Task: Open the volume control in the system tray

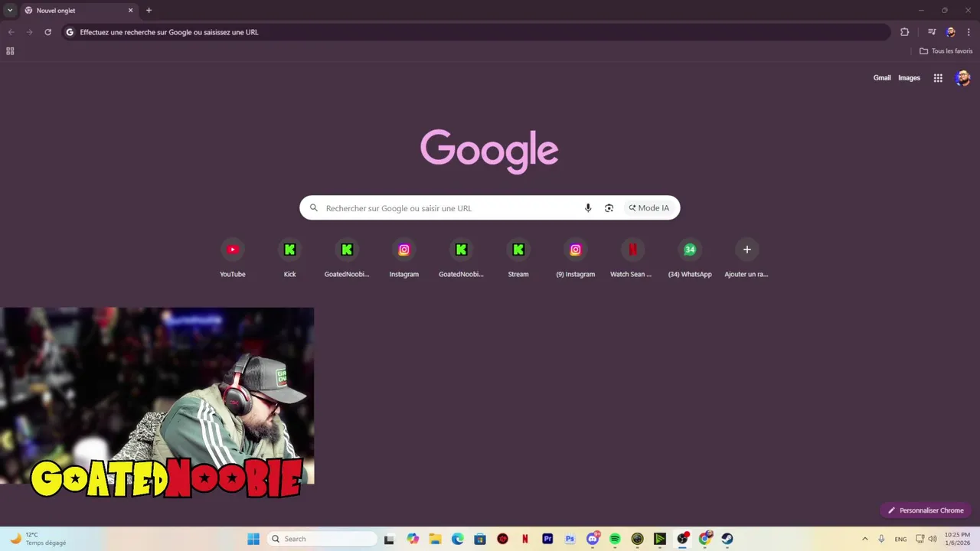Action: pos(933,539)
